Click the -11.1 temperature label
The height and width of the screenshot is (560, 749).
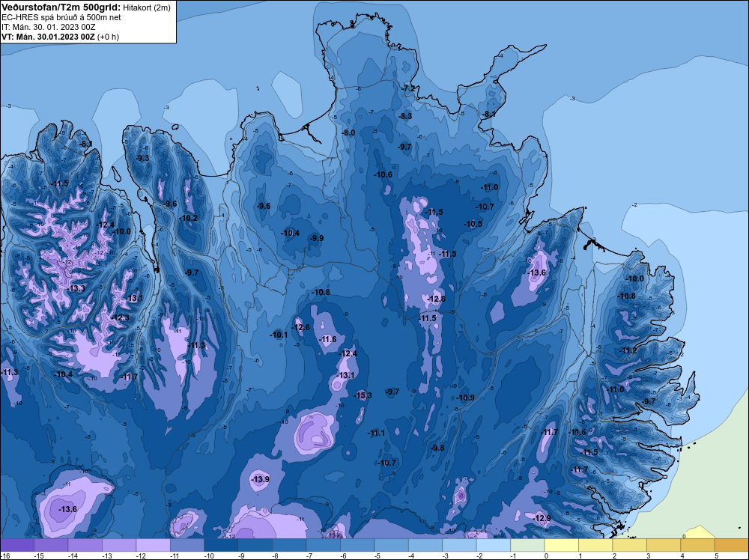coord(376,433)
